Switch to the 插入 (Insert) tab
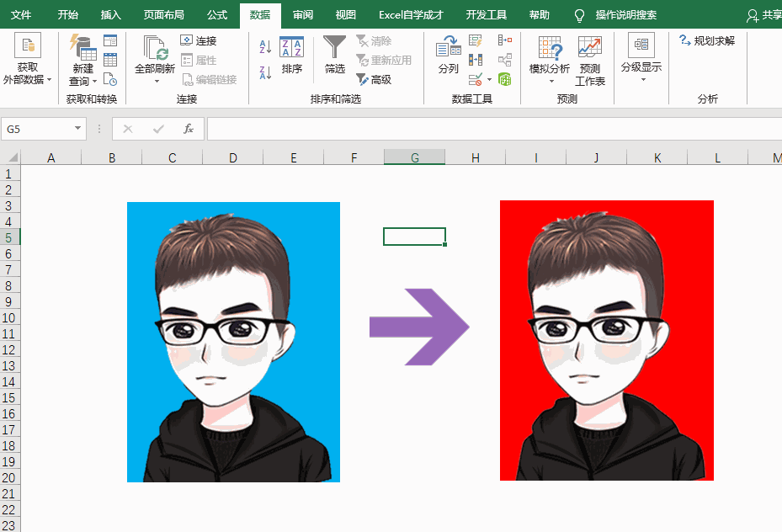 111,15
